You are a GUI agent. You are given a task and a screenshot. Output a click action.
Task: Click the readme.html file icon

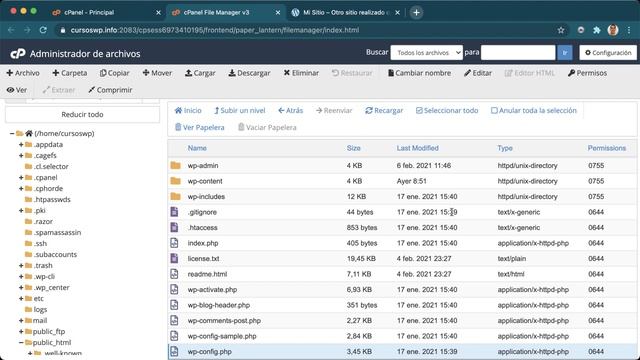(174, 274)
